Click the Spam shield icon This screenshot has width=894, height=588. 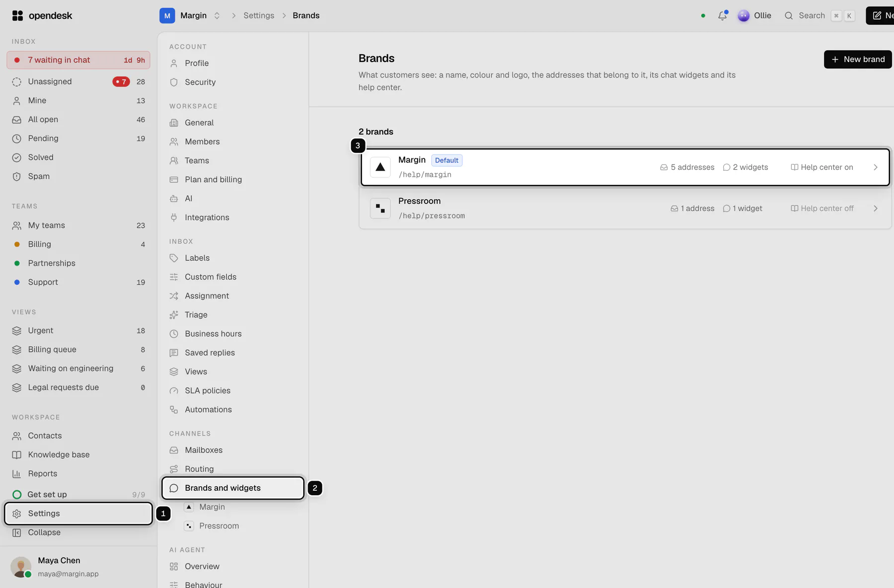(x=17, y=176)
